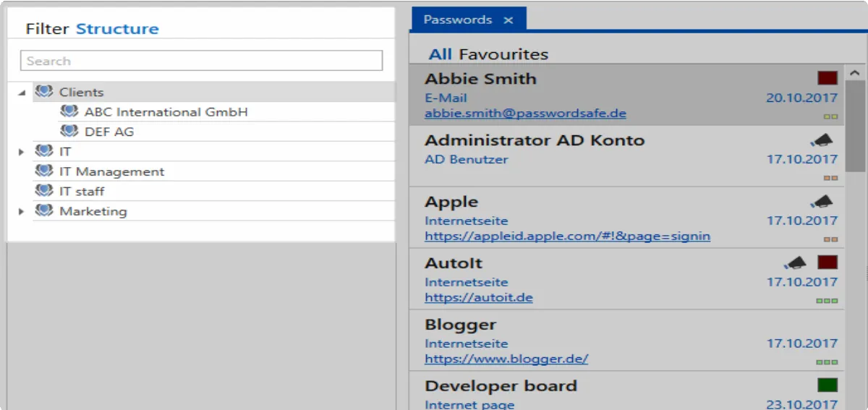Screen dimensions: 868x410
Task: Click the ABC International GmbH group icon
Action: point(69,112)
